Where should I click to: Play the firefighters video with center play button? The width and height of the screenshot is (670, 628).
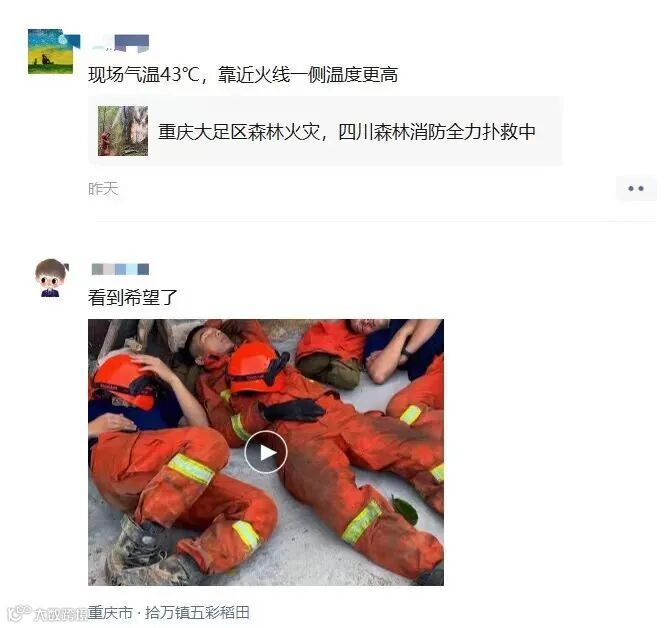point(266,452)
